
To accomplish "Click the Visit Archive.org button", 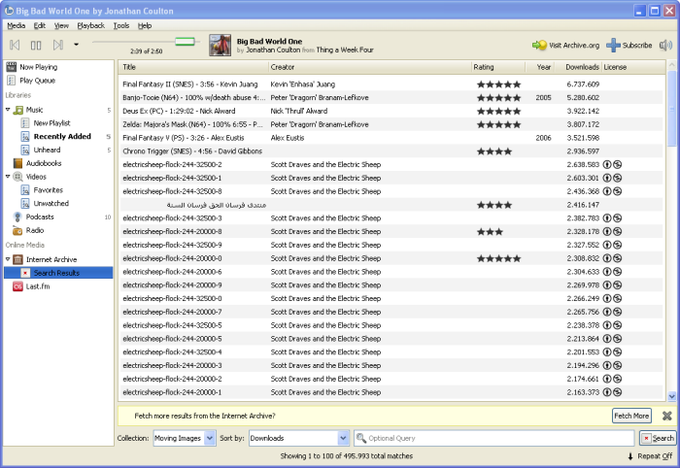I will coord(566,45).
